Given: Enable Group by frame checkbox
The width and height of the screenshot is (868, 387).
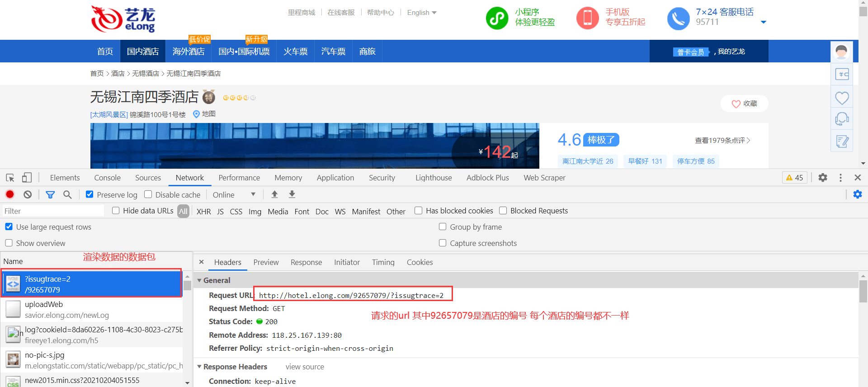Looking at the screenshot, I should pos(443,227).
